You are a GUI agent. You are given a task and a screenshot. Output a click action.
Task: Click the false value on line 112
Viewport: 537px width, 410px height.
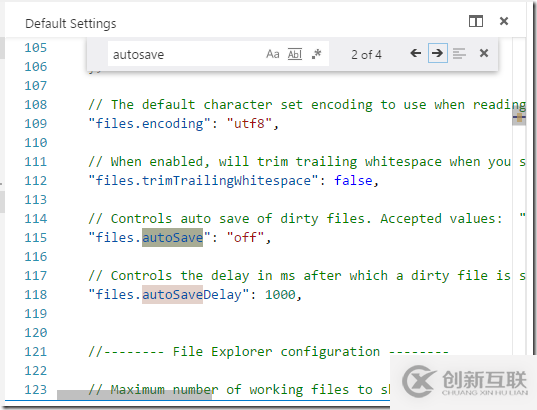point(353,181)
